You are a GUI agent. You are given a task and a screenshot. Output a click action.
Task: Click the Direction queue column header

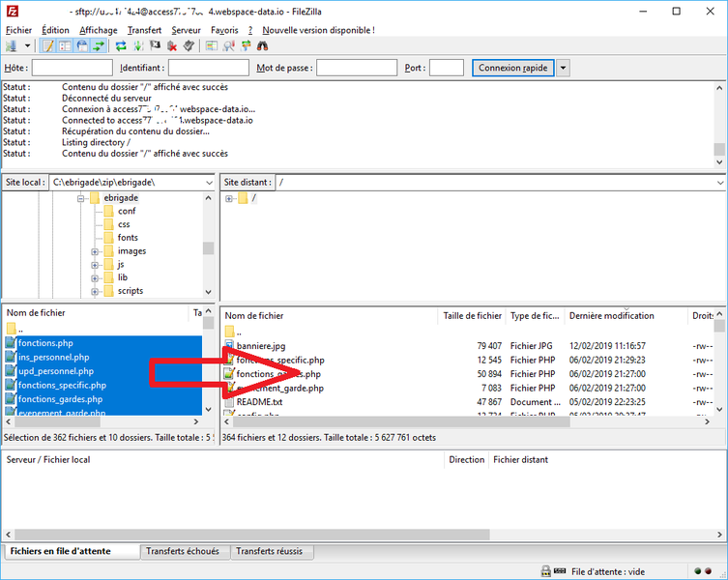(467, 460)
